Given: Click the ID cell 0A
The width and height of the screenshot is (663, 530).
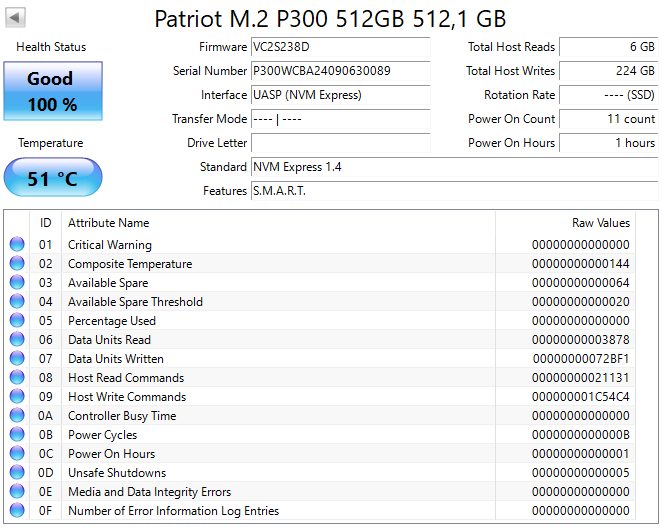Looking at the screenshot, I should tap(46, 416).
